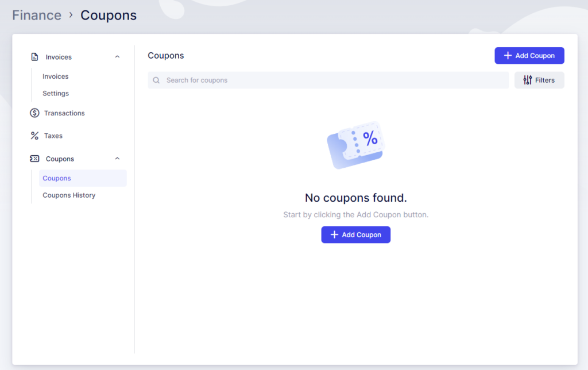Viewport: 588px width, 370px height.
Task: Click the Transactions dollar-sign icon
Action: [34, 113]
